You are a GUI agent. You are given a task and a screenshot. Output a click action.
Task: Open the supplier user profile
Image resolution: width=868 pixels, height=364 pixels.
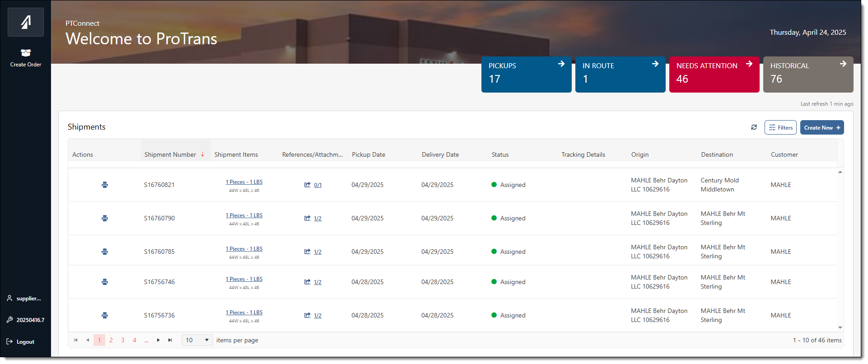click(x=24, y=299)
